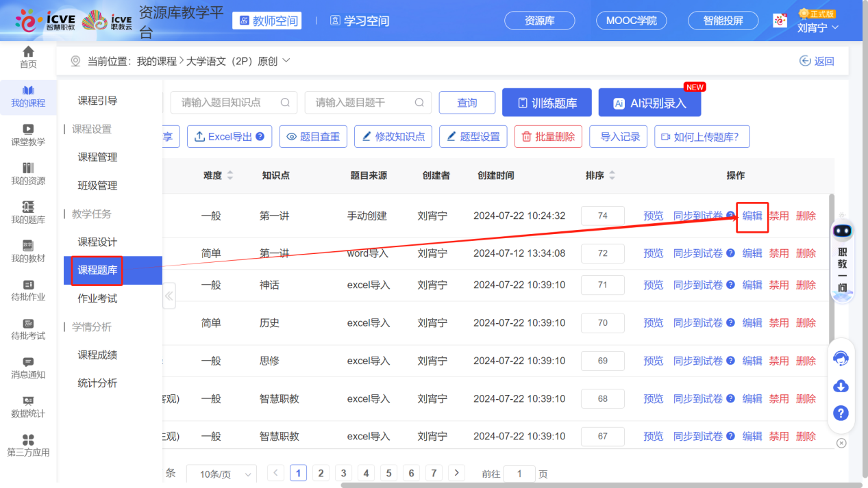
Task: Open the 消息通知 notifications icon
Action: [27, 366]
